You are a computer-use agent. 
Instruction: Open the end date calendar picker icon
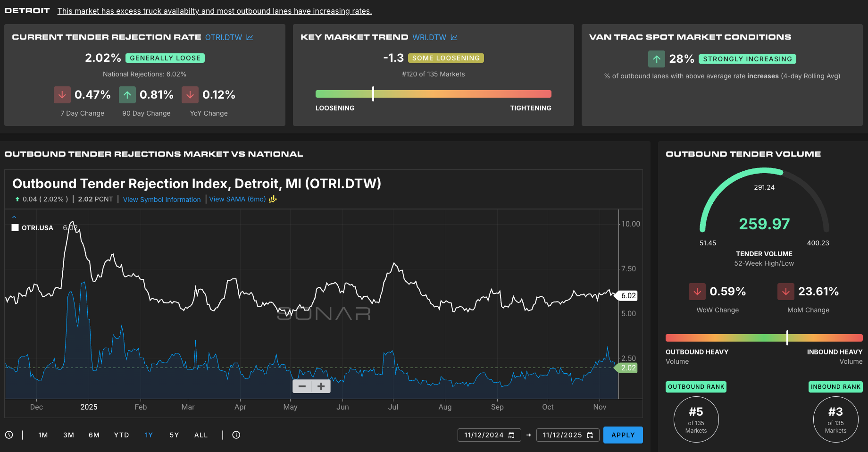coord(590,435)
